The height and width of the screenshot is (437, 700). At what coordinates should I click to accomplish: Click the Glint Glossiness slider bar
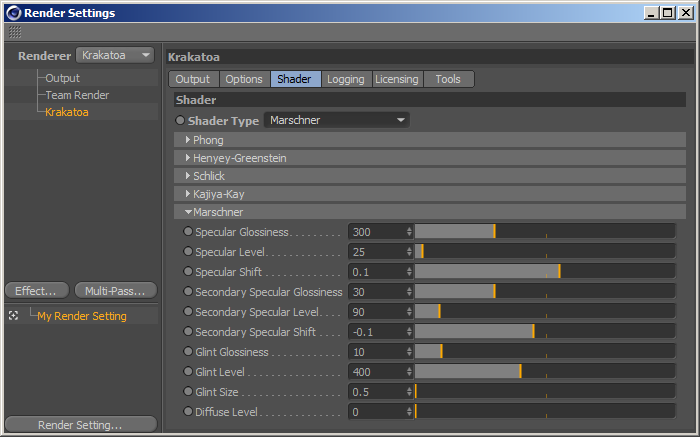545,352
